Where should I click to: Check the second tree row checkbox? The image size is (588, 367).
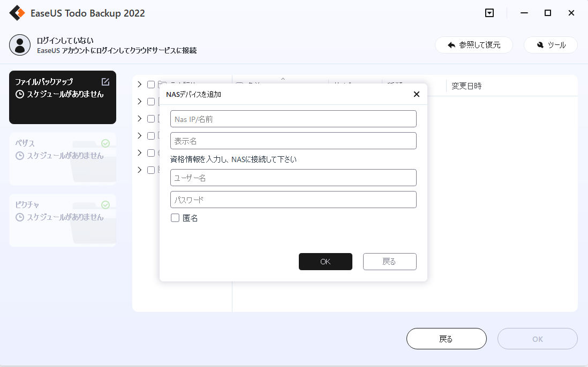[151, 102]
